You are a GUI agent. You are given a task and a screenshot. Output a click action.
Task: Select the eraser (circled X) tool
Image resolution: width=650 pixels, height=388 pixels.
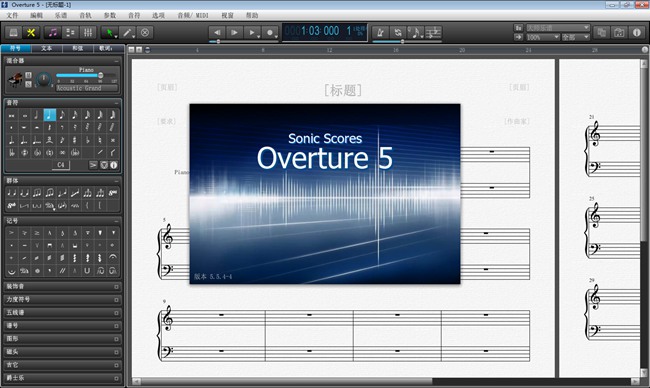pyautogui.click(x=145, y=32)
